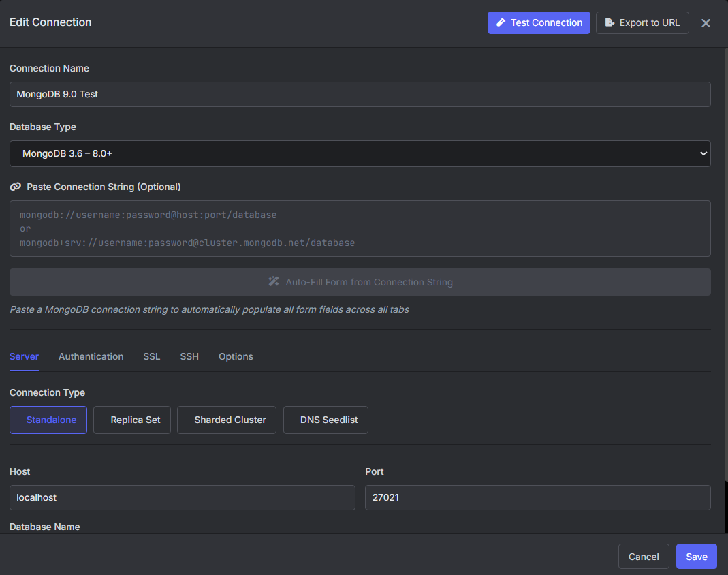This screenshot has height=575, width=728.
Task: Click the Port input field
Action: (537, 497)
